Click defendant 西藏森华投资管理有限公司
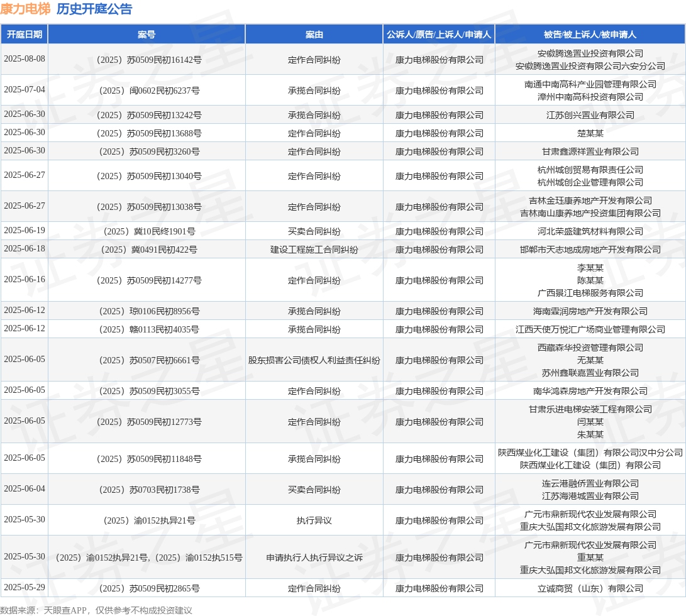The image size is (686, 616). (x=590, y=348)
